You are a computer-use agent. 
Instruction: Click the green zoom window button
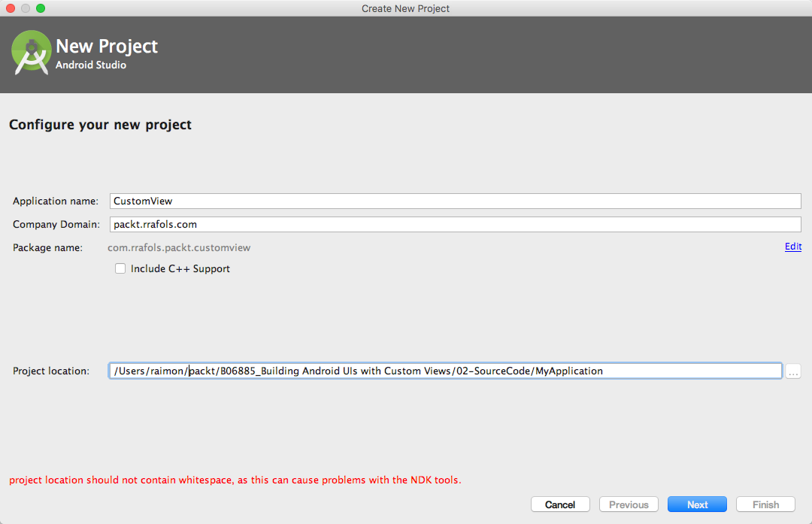[x=41, y=8]
